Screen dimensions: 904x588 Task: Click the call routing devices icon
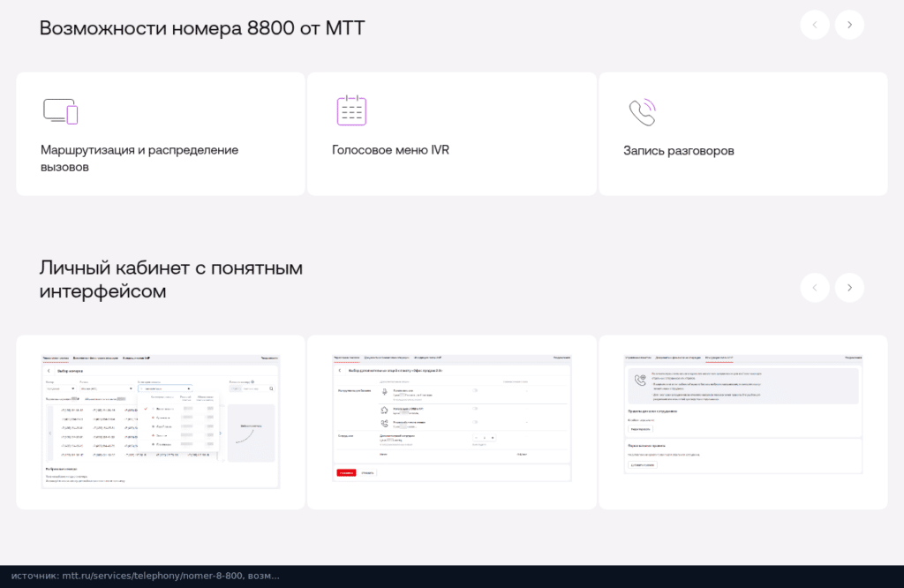tap(61, 111)
